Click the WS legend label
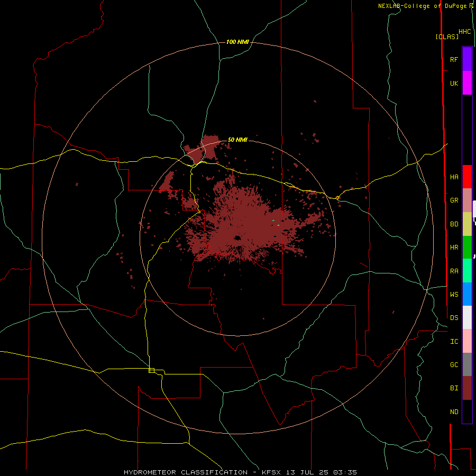Viewport: 476px width, 476px height. coord(454,294)
